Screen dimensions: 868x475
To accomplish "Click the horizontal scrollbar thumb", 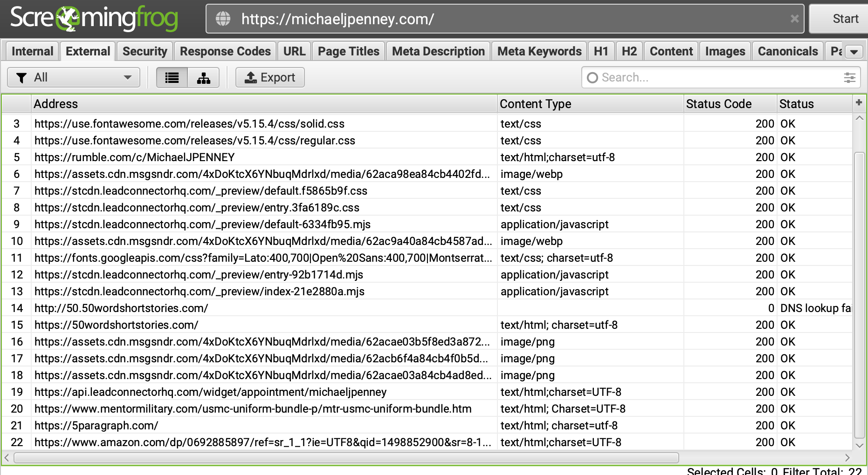I will click(346, 458).
